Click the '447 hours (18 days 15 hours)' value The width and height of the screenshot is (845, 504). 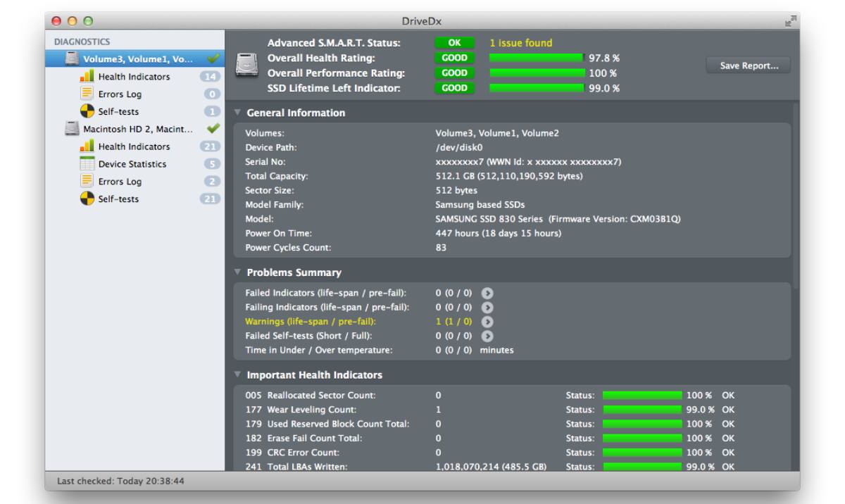tap(499, 234)
